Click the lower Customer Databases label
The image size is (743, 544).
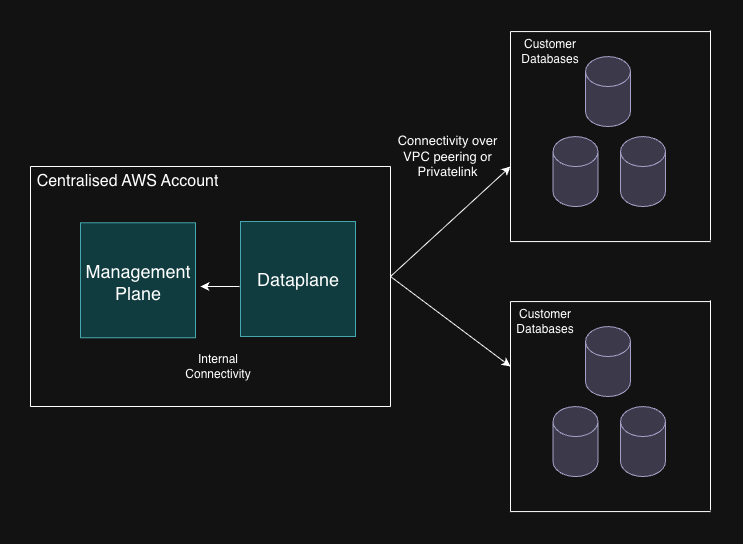pos(546,321)
